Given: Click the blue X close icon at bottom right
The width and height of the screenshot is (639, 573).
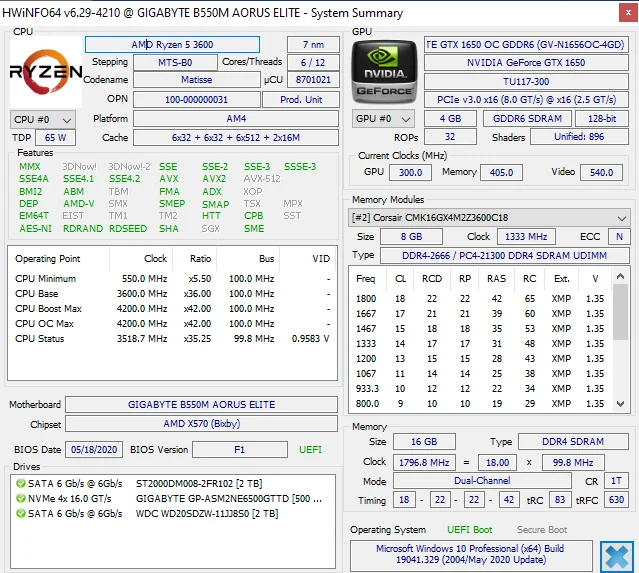Looking at the screenshot, I should [x=617, y=557].
